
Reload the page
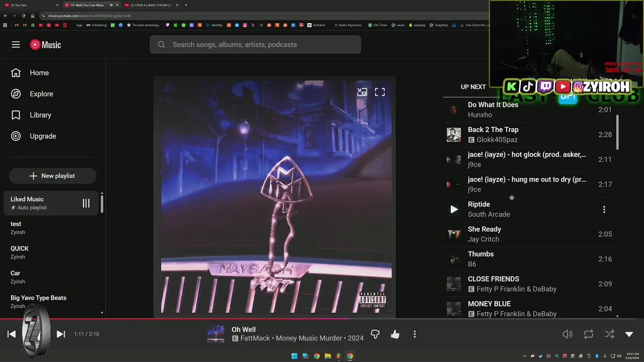[x=23, y=16]
